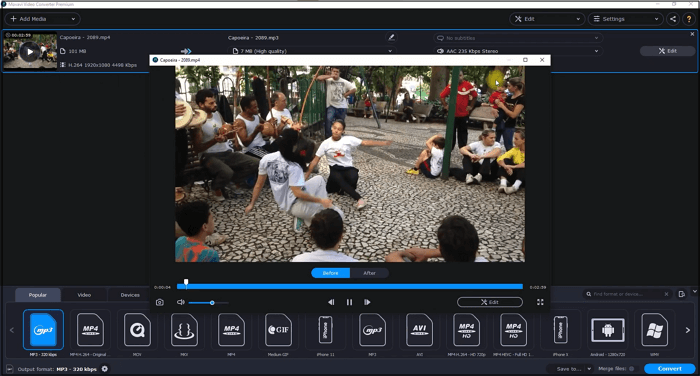Expand the Settings dropdown

[x=656, y=19]
